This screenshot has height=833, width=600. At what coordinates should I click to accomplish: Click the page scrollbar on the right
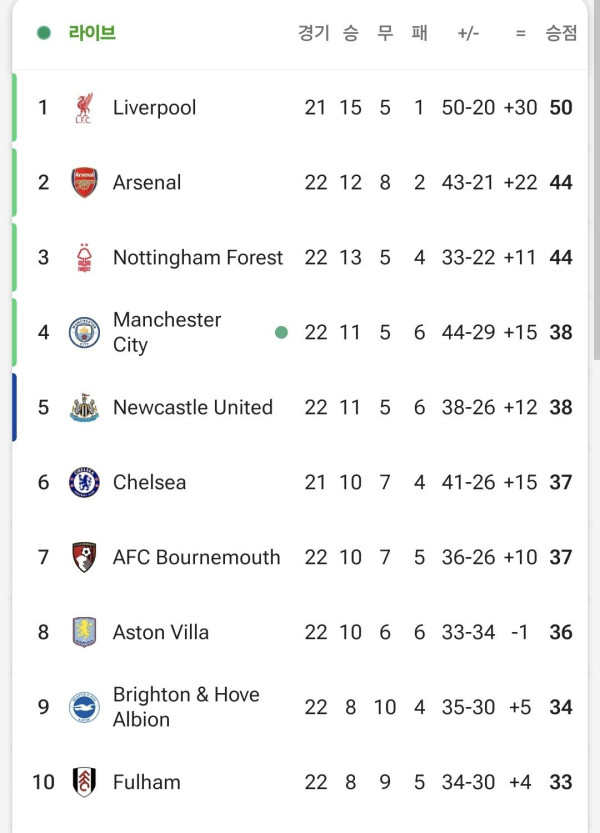point(596,180)
